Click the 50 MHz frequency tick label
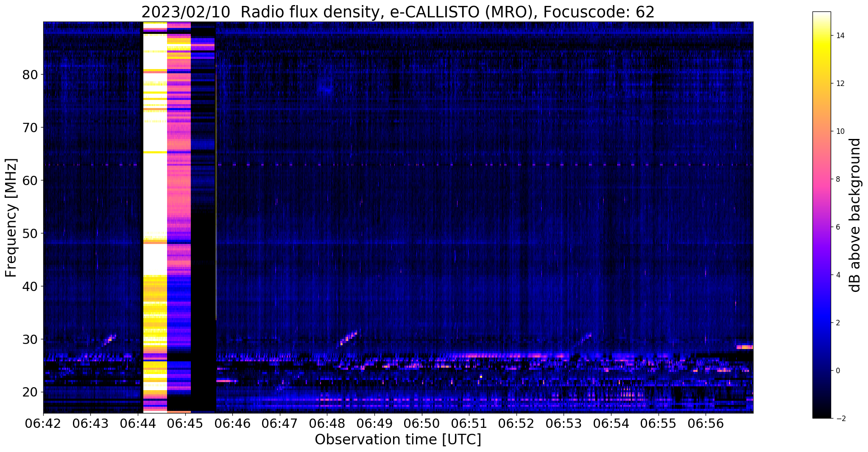The image size is (868, 452). pyautogui.click(x=30, y=234)
